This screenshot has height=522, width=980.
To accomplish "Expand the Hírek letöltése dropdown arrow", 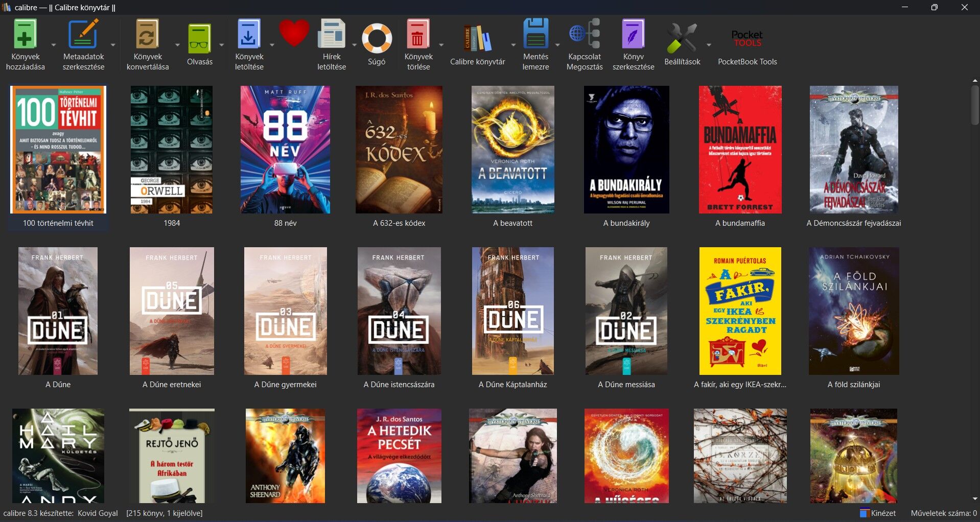I will pos(355,45).
